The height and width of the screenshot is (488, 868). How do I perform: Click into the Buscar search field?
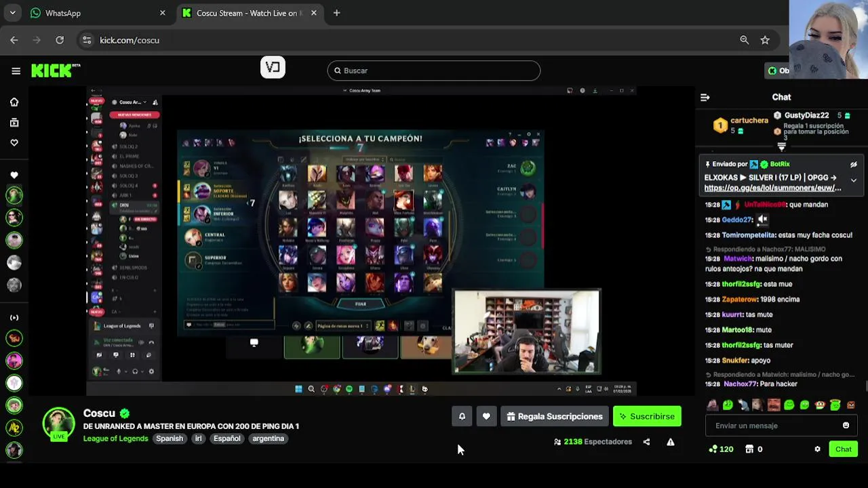coord(434,70)
